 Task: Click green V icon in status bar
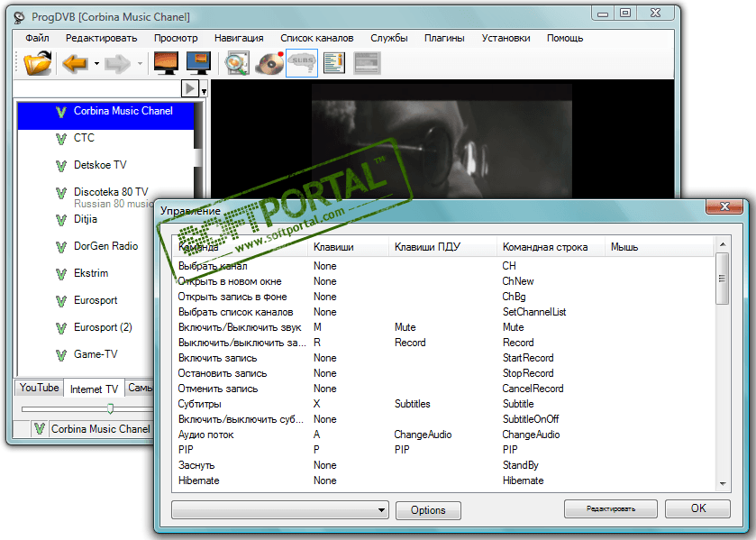tap(40, 429)
